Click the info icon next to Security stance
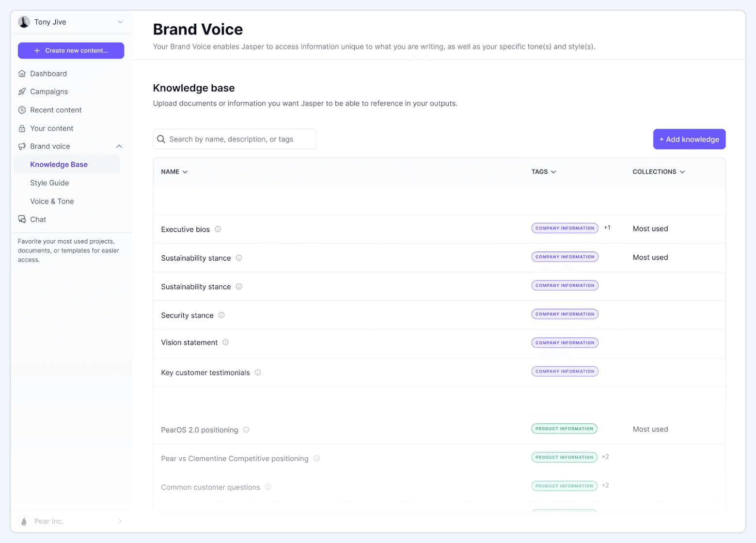Image resolution: width=756 pixels, height=543 pixels. coord(221,315)
